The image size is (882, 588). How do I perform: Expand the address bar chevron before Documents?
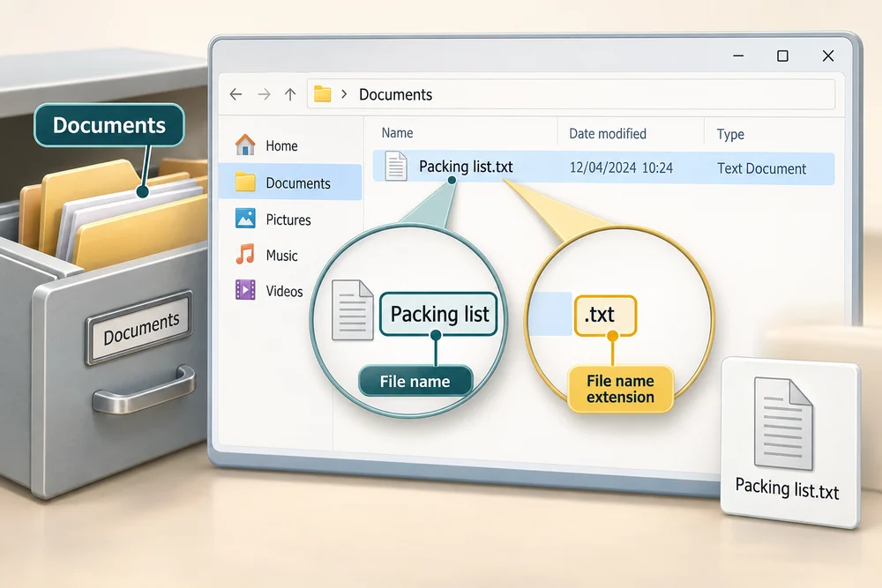point(344,93)
